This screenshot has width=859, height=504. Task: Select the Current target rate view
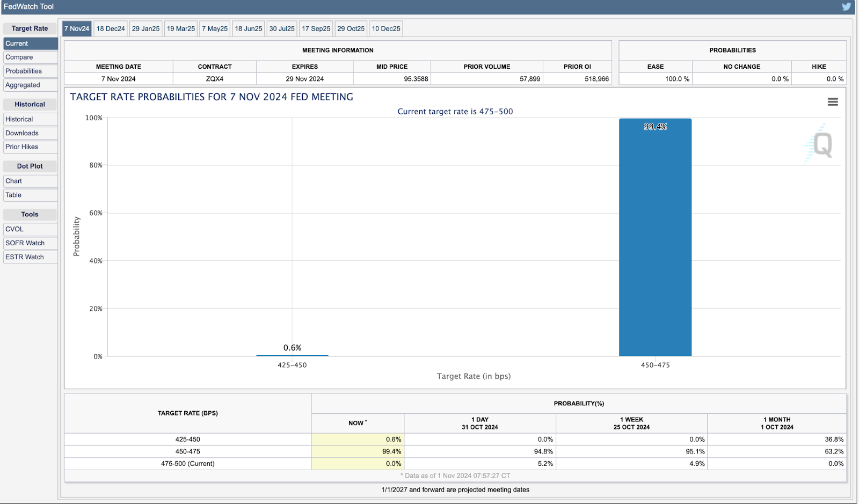[30, 43]
